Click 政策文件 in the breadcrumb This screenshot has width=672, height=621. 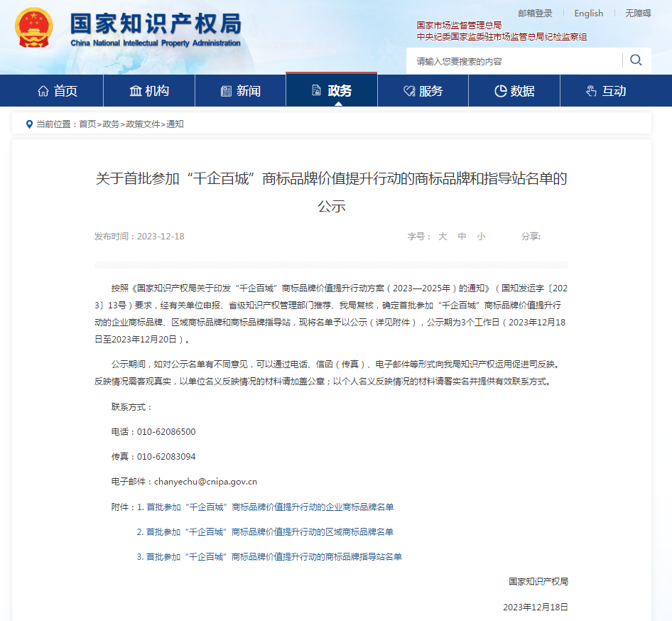click(x=143, y=124)
